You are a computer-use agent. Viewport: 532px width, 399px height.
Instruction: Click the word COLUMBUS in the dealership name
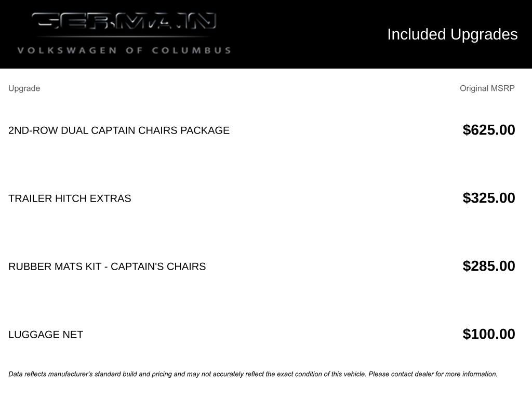click(191, 50)
